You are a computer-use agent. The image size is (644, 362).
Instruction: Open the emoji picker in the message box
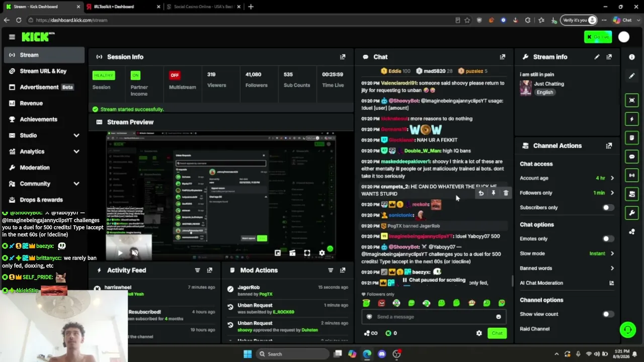click(x=499, y=317)
